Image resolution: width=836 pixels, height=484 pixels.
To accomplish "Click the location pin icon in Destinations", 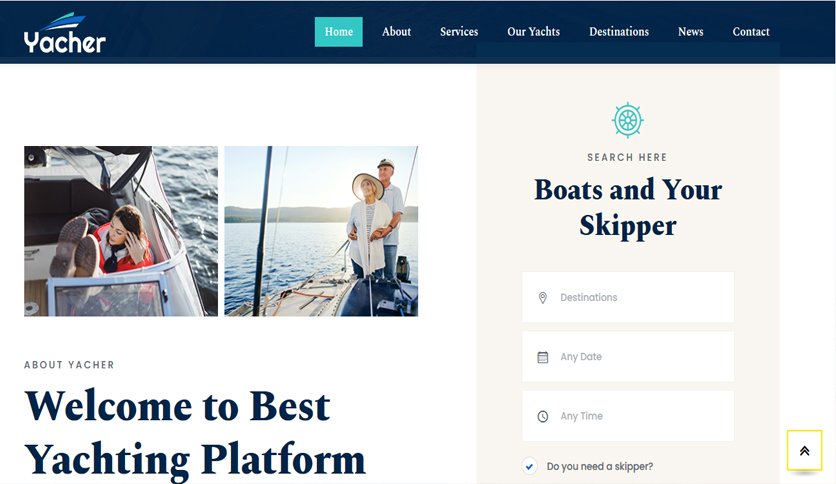I will (542, 297).
